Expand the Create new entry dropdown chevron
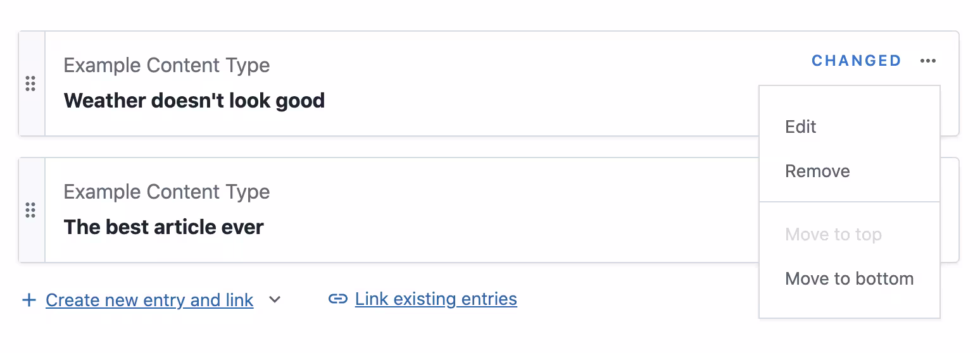This screenshot has height=353, width=980. [275, 300]
